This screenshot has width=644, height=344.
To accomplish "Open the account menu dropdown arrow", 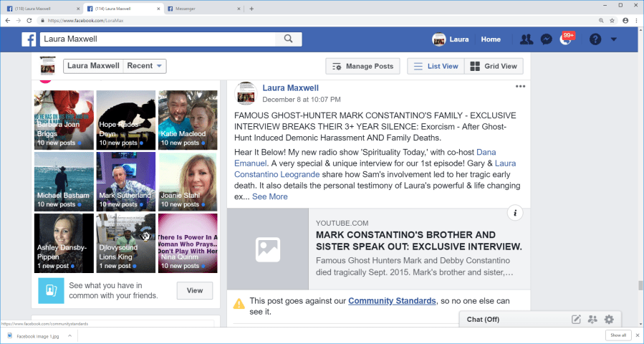I will pos(614,39).
